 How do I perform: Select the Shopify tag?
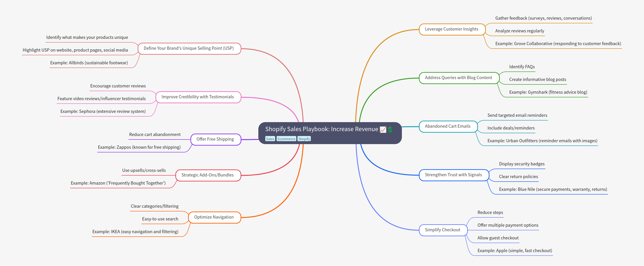pyautogui.click(x=304, y=139)
